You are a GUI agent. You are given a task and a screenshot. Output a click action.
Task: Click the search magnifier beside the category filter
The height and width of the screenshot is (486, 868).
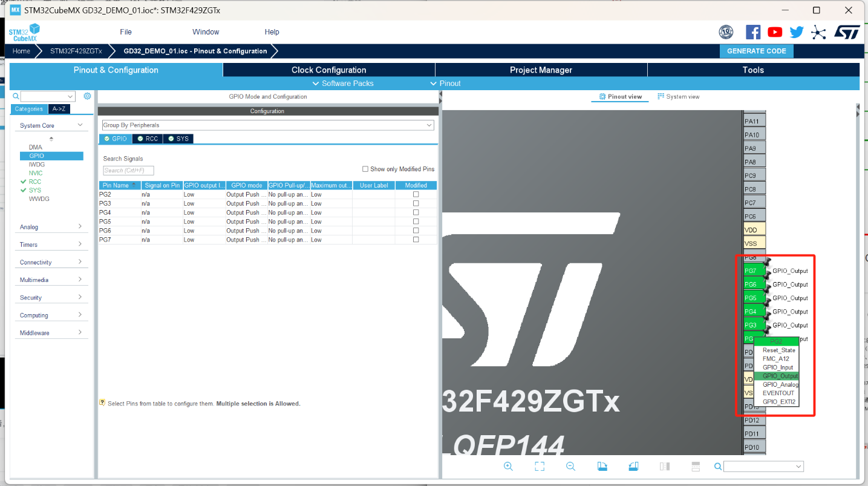click(16, 96)
